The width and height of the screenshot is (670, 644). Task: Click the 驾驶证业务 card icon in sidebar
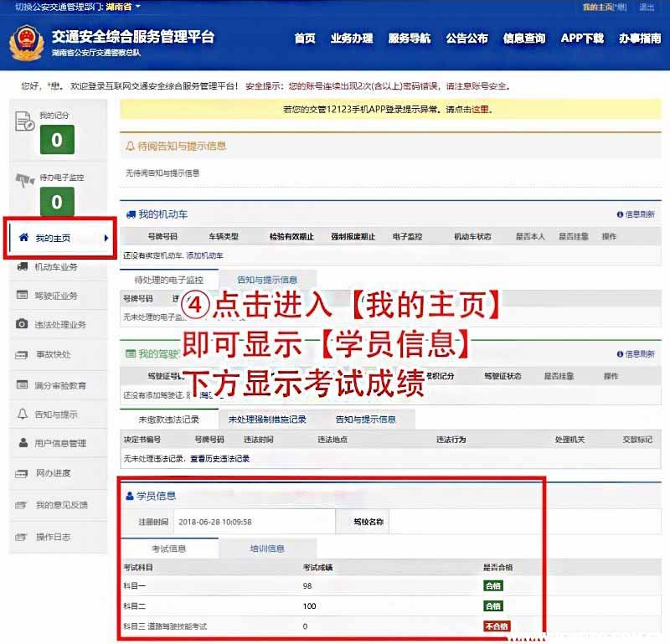[x=22, y=296]
